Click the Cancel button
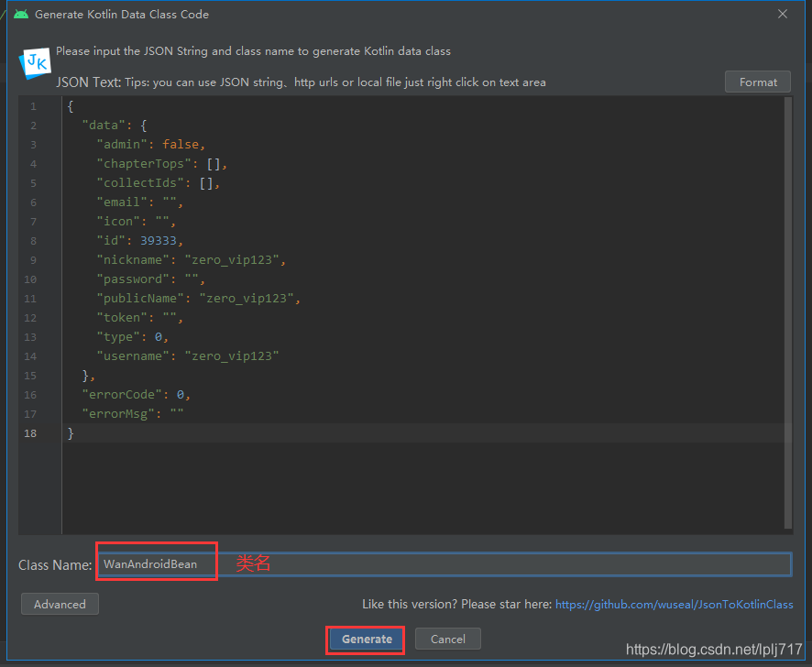Viewport: 812px width, 667px height. tap(447, 639)
